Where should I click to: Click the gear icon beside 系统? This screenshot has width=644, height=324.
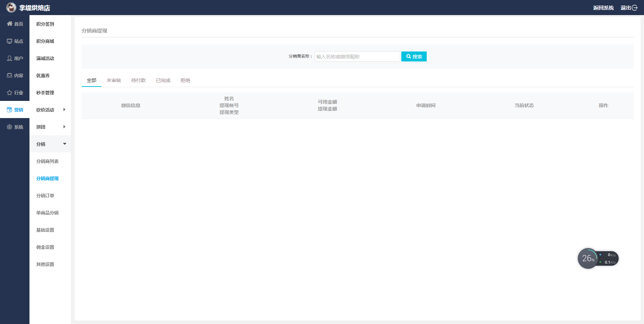10,127
